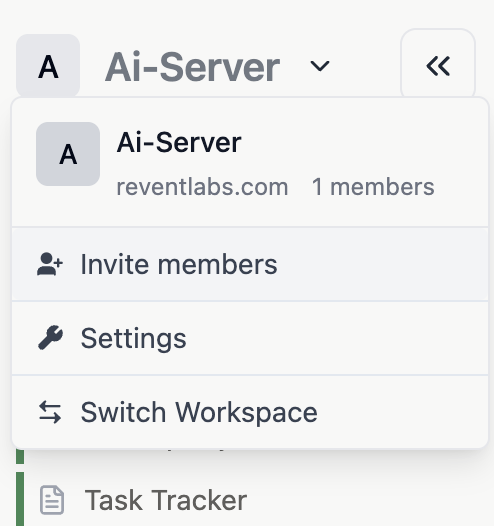Collapse the sidebar with the double-chevron button
The image size is (494, 526).
coord(438,66)
